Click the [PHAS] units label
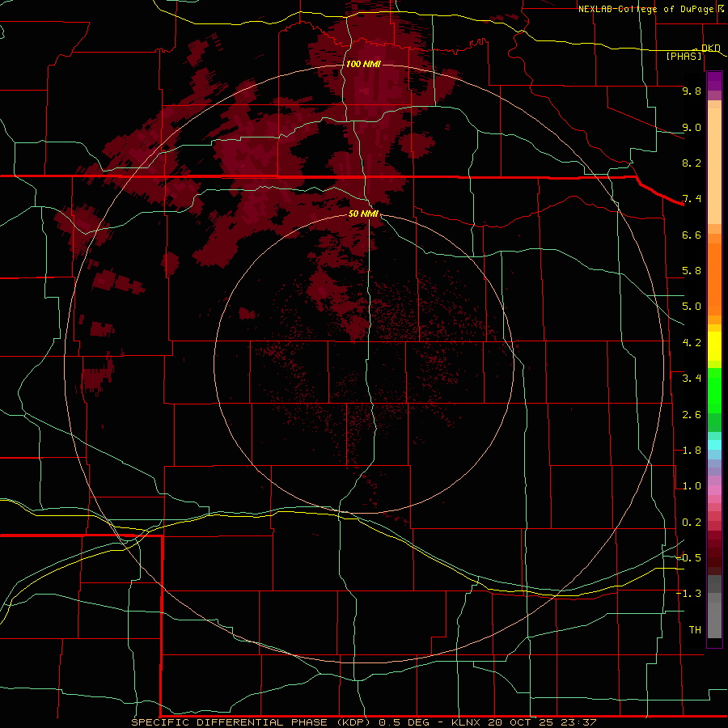 (684, 56)
